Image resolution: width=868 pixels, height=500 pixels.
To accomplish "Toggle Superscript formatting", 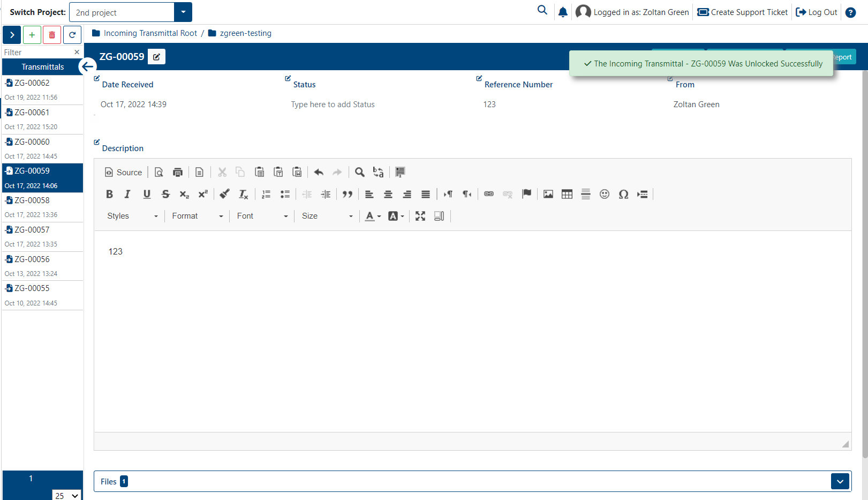I will (203, 194).
